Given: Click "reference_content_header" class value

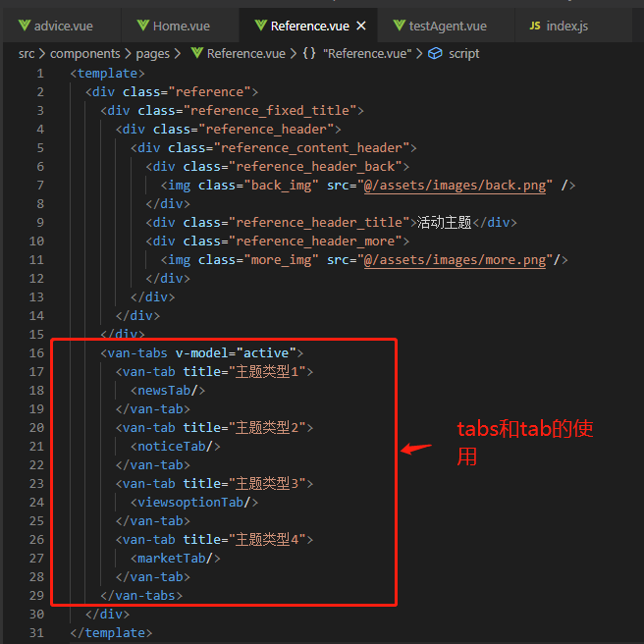Looking at the screenshot, I should pos(311,148).
